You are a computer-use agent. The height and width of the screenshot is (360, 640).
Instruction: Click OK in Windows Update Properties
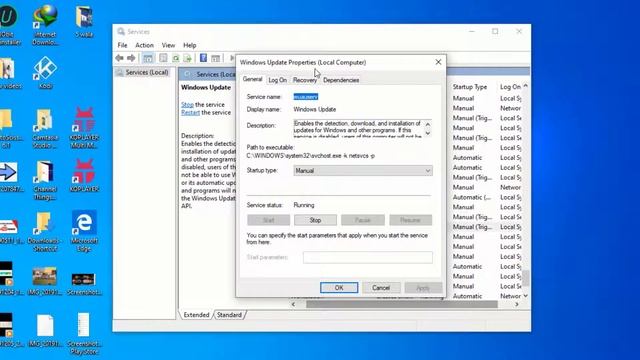pos(339,288)
